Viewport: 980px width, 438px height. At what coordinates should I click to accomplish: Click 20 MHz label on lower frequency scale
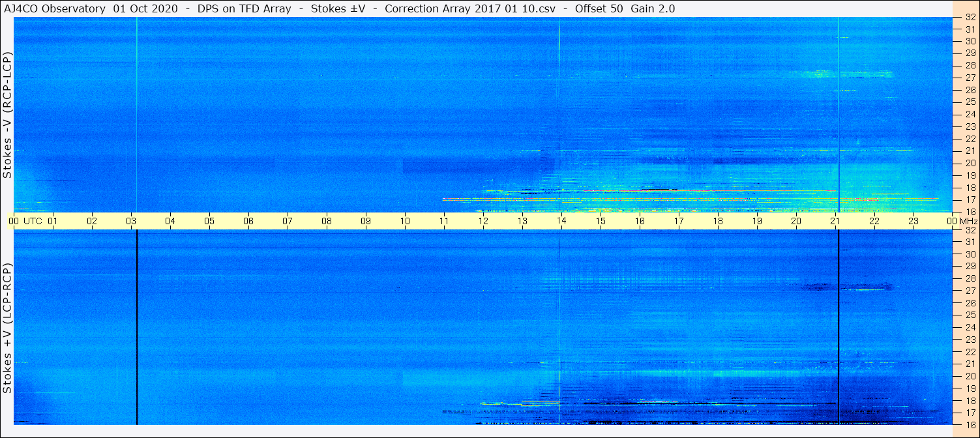pos(970,376)
